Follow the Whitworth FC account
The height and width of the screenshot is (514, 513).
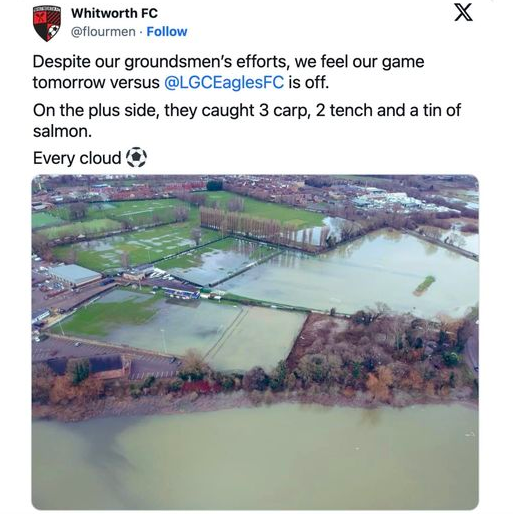167,32
